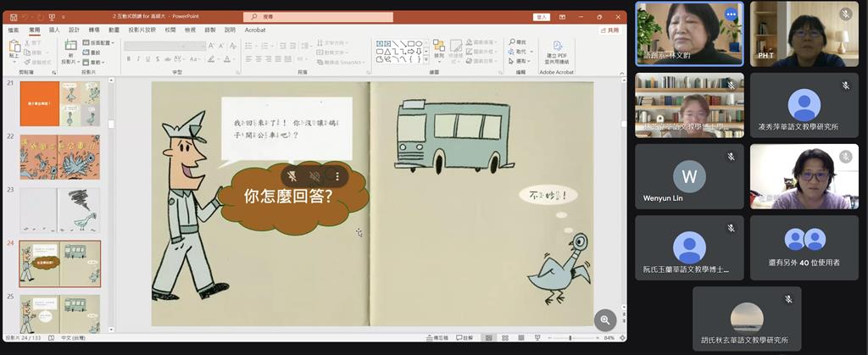The width and height of the screenshot is (868, 355).
Task: Click the 共用 (Share) button
Action: point(609,31)
